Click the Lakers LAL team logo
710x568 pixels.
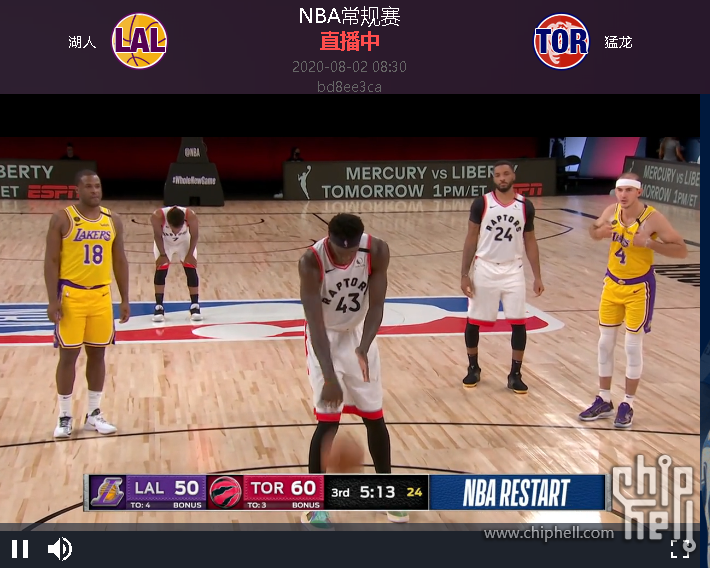(139, 41)
